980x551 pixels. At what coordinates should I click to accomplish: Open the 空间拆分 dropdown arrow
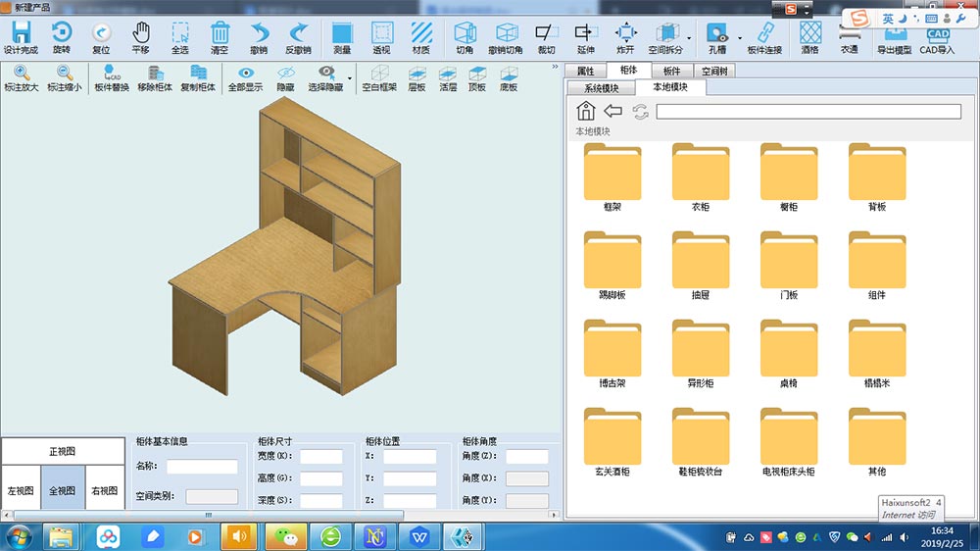click(x=689, y=38)
